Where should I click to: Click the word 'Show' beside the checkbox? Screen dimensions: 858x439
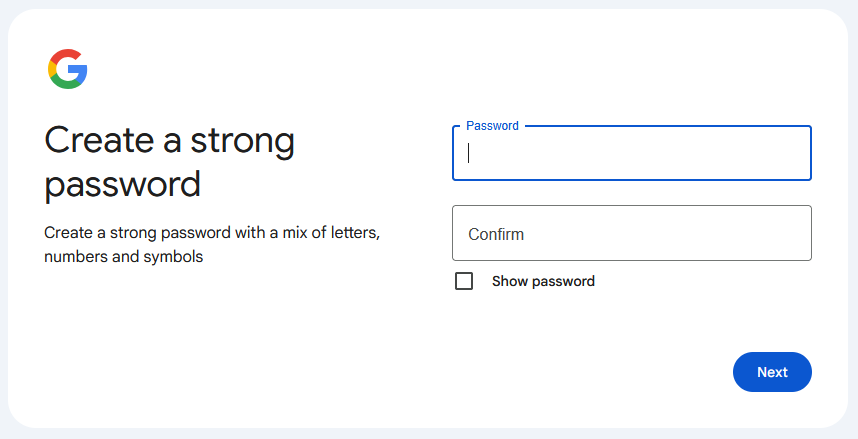click(509, 281)
